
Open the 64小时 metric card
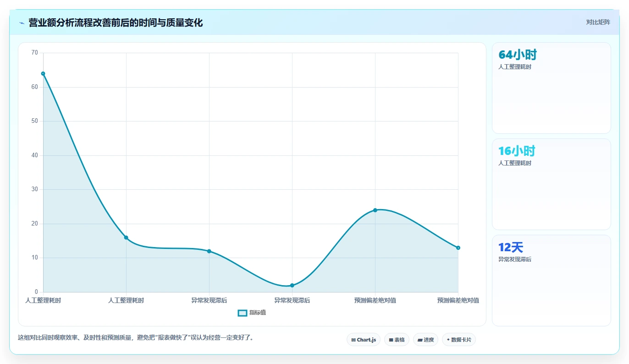pos(551,88)
